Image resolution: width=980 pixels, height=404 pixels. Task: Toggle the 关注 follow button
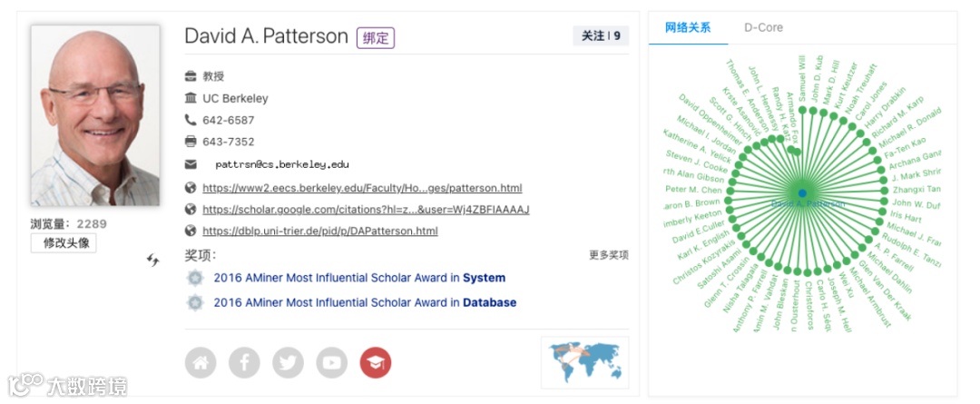[x=601, y=35]
